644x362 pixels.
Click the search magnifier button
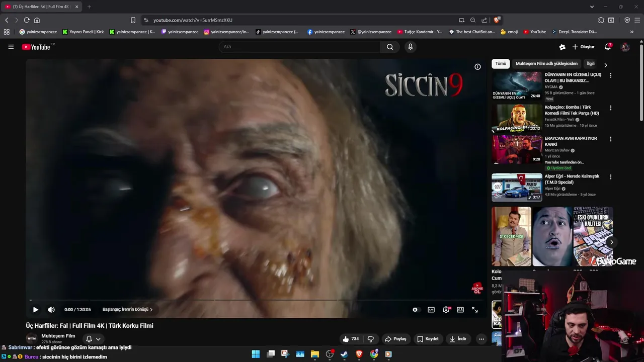point(390,47)
